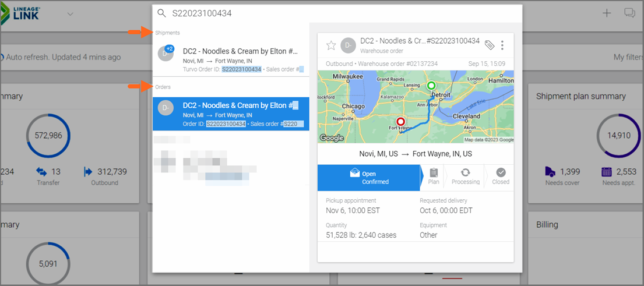
Task: Select the DC2 Noodles & Cream order result
Action: (x=231, y=114)
